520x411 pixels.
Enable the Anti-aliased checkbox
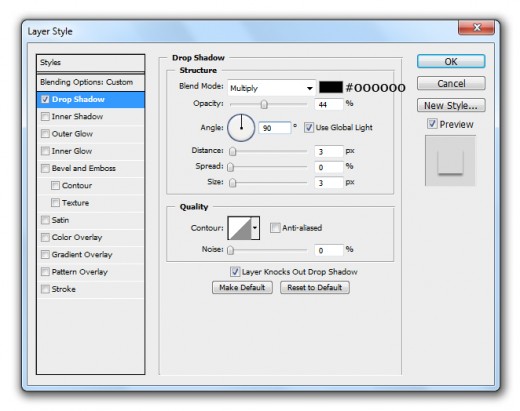(x=275, y=228)
